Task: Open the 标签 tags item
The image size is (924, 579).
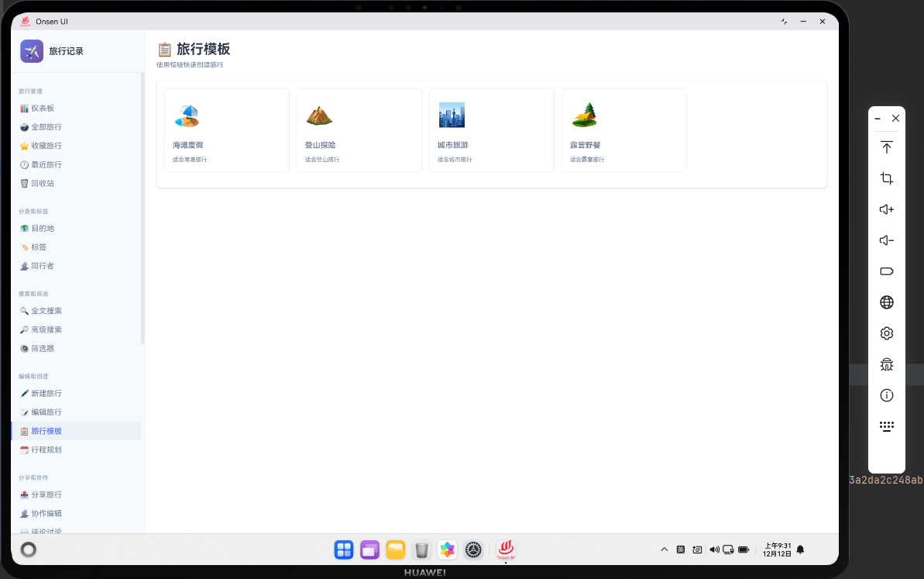Action: click(76, 247)
